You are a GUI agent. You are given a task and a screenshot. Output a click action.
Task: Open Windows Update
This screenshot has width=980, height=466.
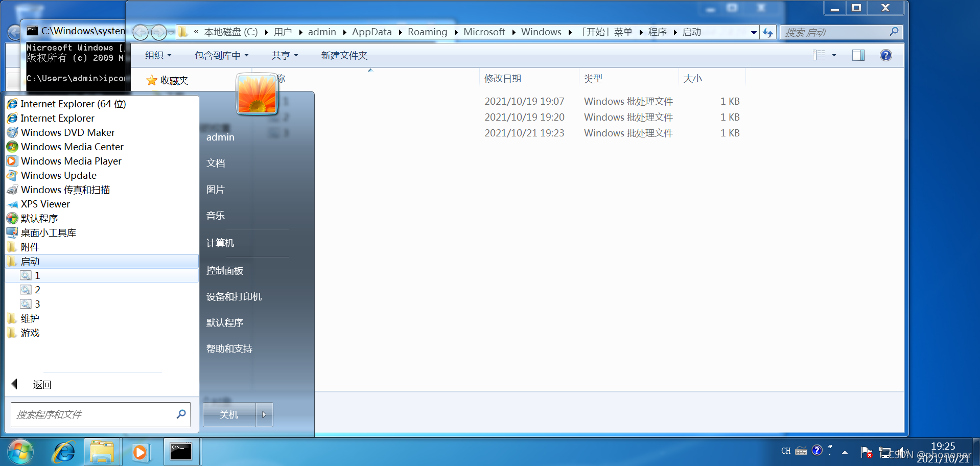point(52,175)
